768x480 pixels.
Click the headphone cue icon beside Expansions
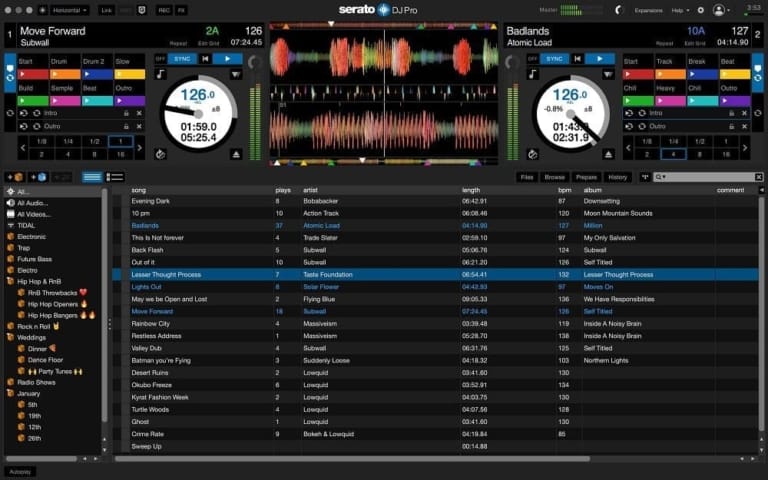click(x=619, y=10)
